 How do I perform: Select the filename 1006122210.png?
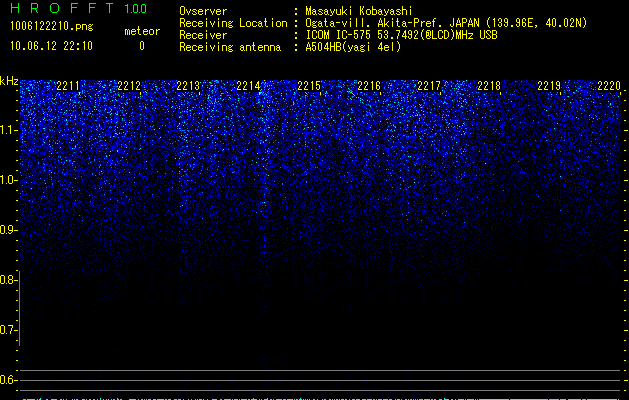52,27
